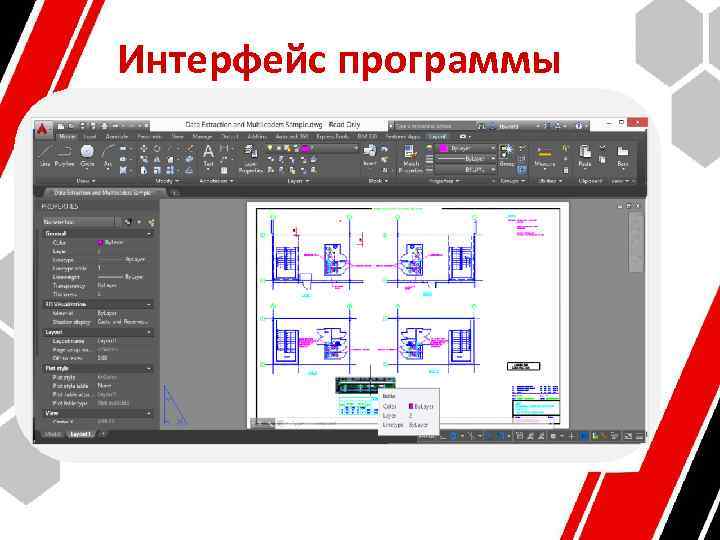Open the AutoCAD application menu button

pos(43,129)
